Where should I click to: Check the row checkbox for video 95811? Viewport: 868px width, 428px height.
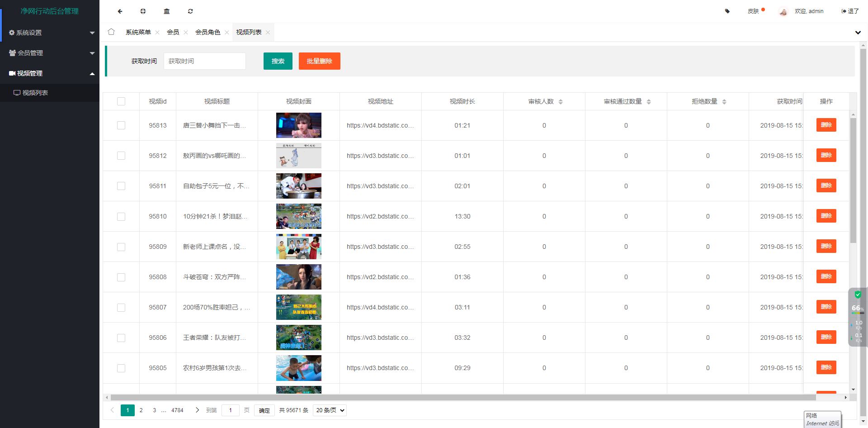point(121,186)
